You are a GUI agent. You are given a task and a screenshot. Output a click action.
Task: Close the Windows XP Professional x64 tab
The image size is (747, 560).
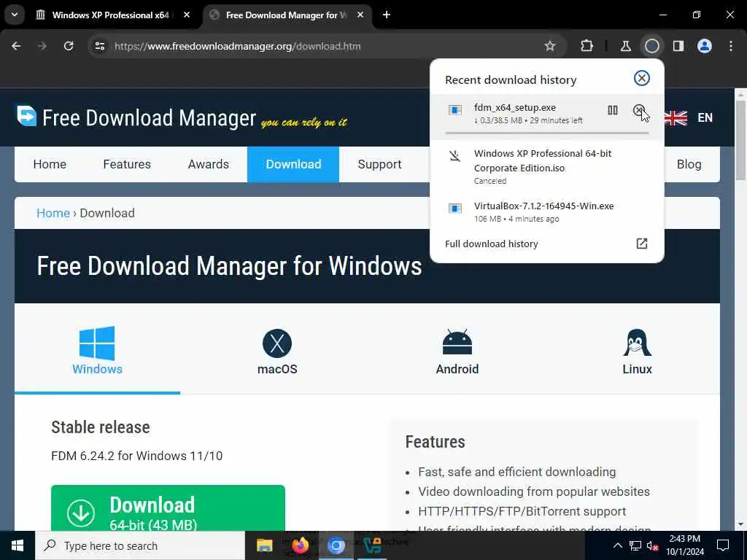pos(187,15)
